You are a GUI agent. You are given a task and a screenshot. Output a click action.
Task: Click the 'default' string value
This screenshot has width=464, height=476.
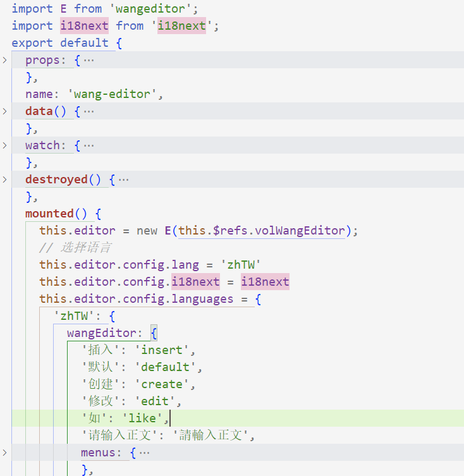[165, 367]
